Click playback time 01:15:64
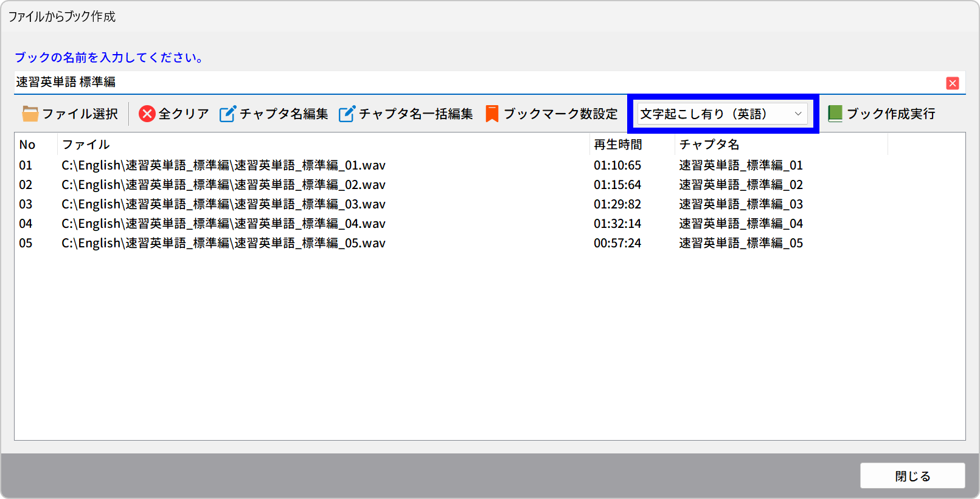The height and width of the screenshot is (499, 980). click(x=617, y=185)
